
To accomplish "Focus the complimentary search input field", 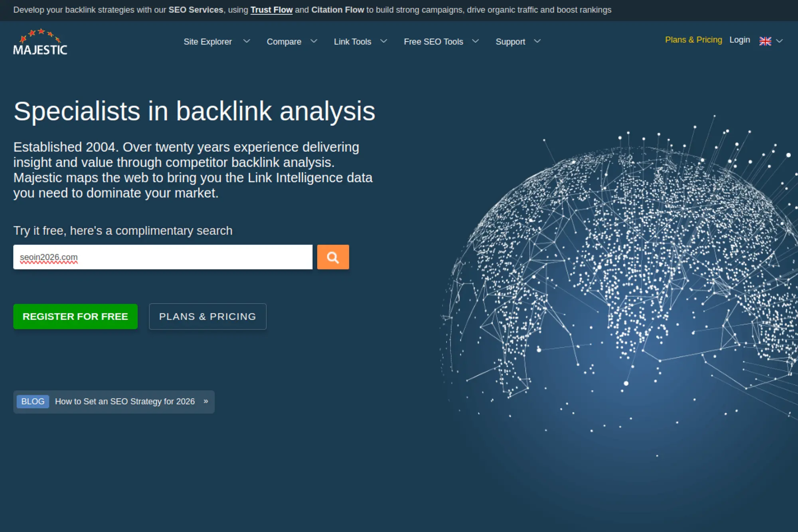I will [x=163, y=257].
